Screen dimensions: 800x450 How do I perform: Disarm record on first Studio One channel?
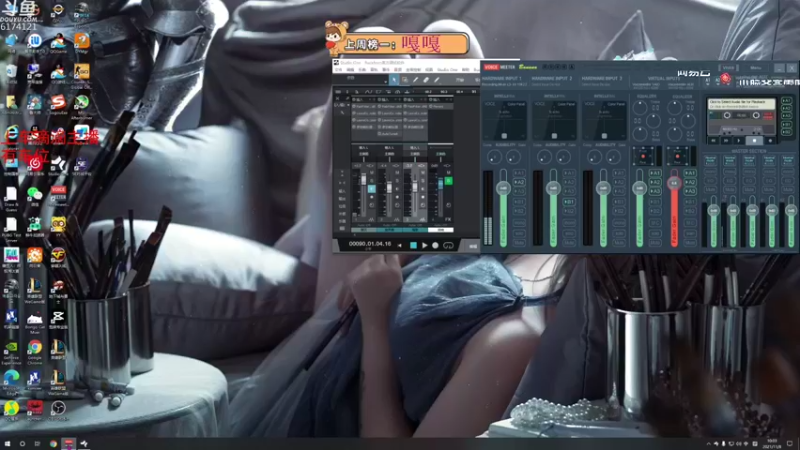point(371,189)
